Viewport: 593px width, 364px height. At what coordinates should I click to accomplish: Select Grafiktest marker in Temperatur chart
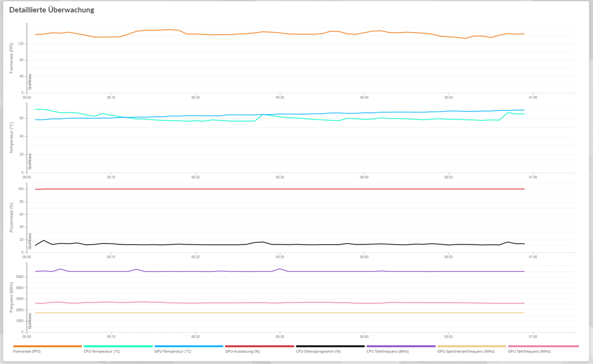pyautogui.click(x=30, y=161)
